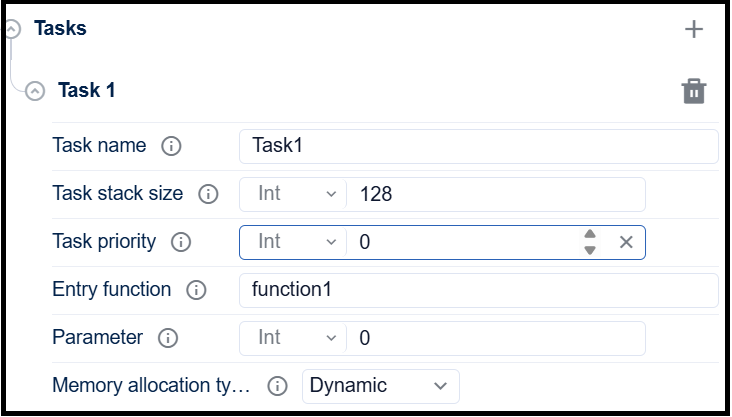
Task: Click the info icon beside Parameter
Action: (x=168, y=338)
